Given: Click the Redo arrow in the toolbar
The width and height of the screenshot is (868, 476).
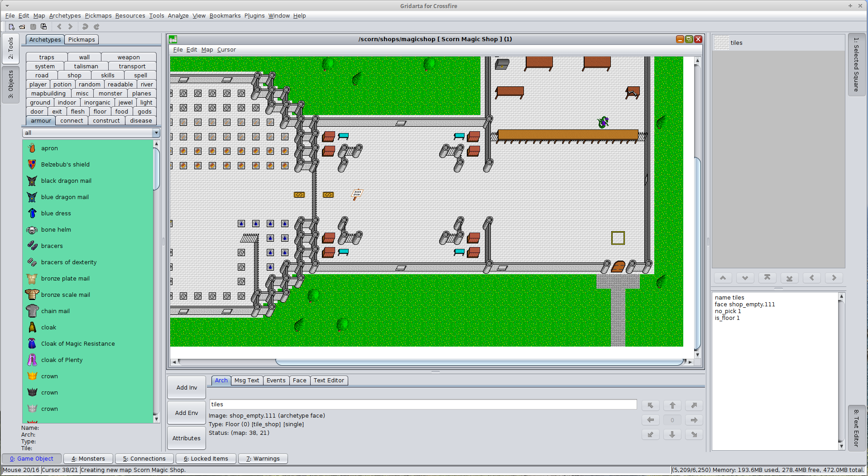Looking at the screenshot, I should pos(96,27).
